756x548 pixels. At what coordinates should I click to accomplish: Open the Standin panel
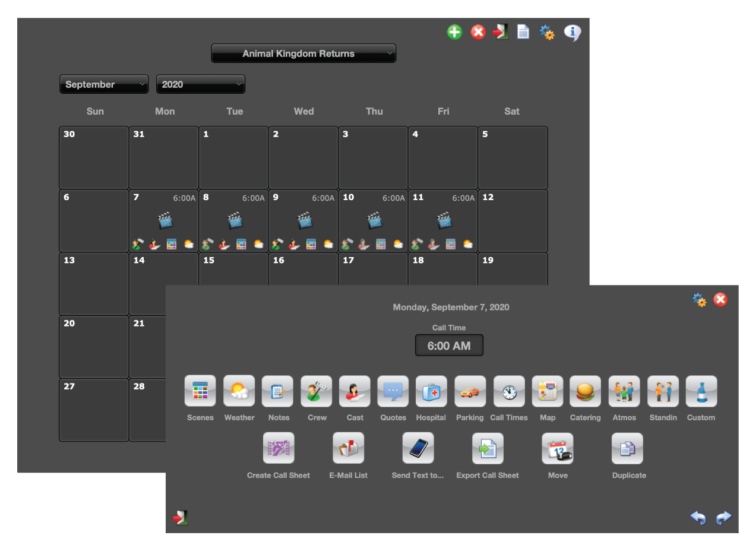(x=662, y=391)
